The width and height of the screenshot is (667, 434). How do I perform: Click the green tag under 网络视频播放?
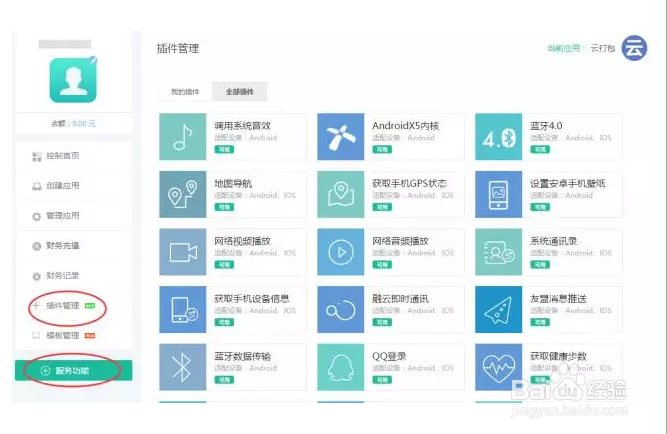(x=224, y=265)
